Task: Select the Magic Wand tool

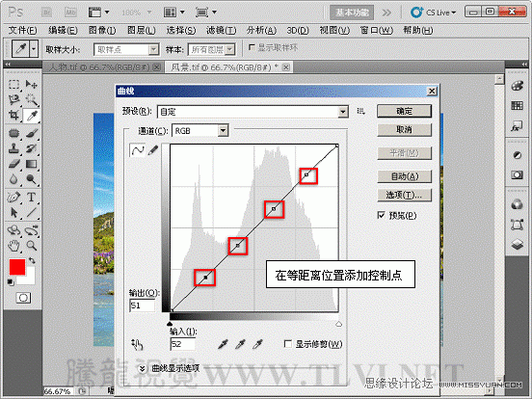Action: pyautogui.click(x=32, y=100)
